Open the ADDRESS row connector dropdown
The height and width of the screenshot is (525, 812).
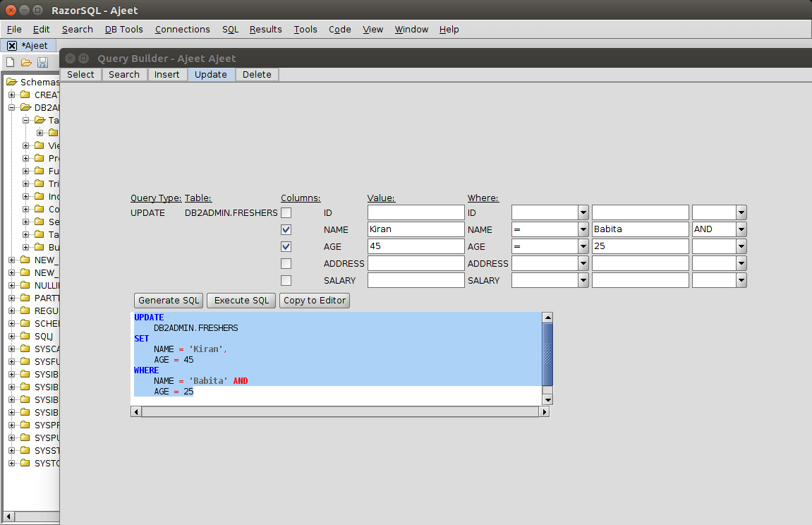pyautogui.click(x=741, y=263)
